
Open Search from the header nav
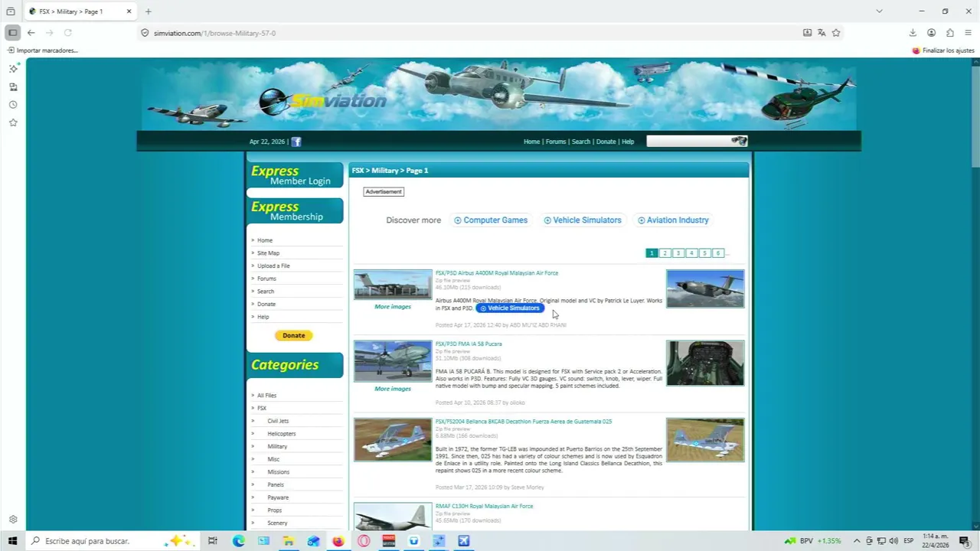[x=581, y=142]
